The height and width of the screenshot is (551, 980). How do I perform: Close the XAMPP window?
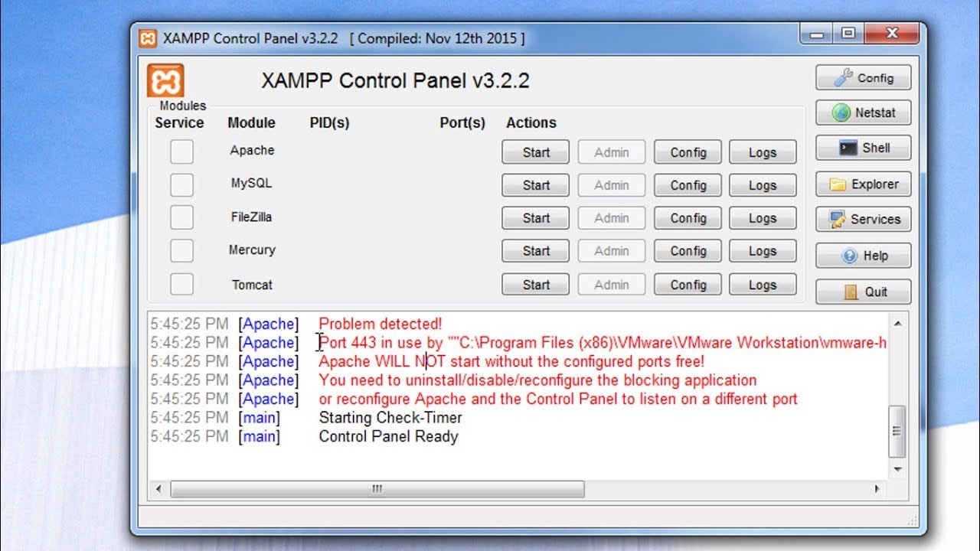click(890, 34)
